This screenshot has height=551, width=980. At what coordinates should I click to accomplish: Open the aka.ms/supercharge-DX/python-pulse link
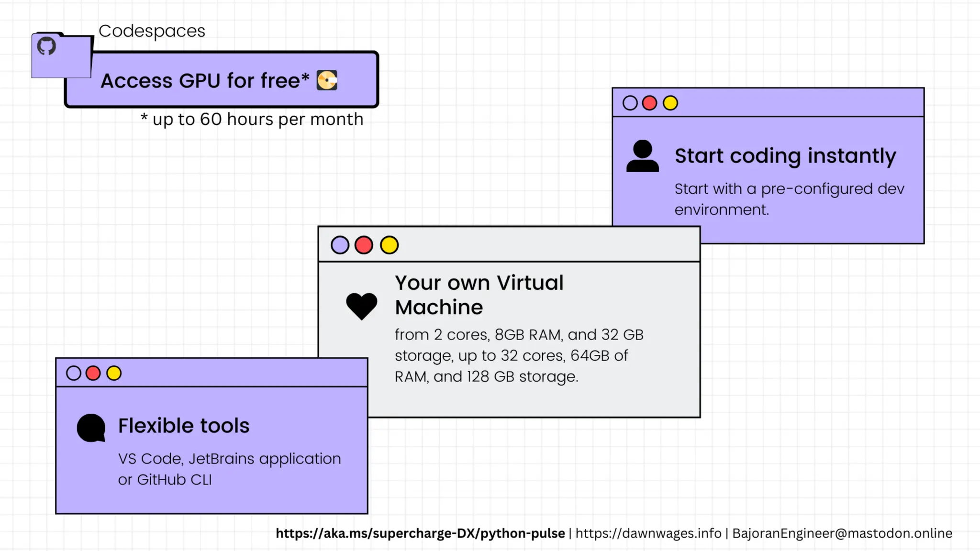coord(420,533)
